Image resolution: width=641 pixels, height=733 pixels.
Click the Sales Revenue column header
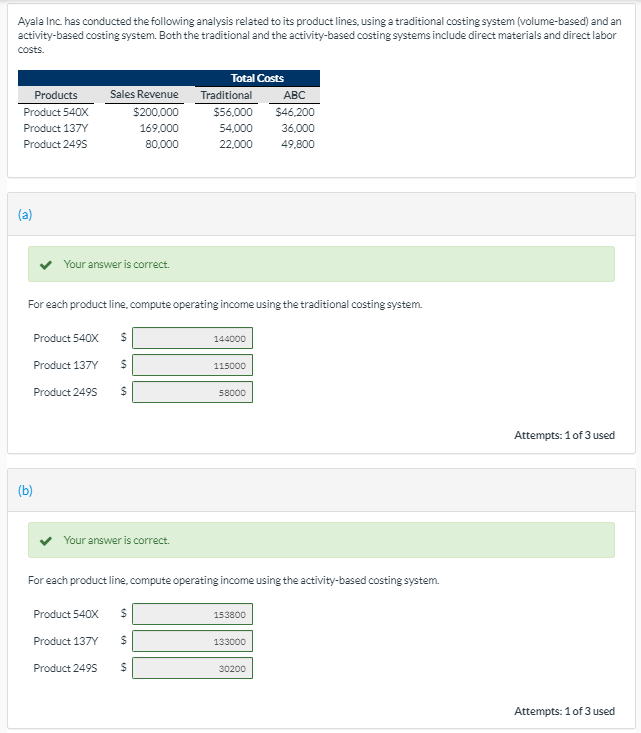(144, 94)
